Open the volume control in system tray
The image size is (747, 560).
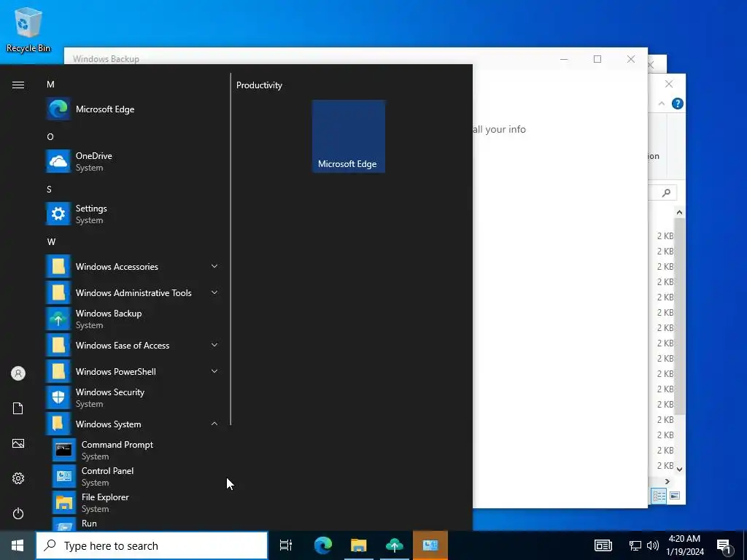point(653,545)
